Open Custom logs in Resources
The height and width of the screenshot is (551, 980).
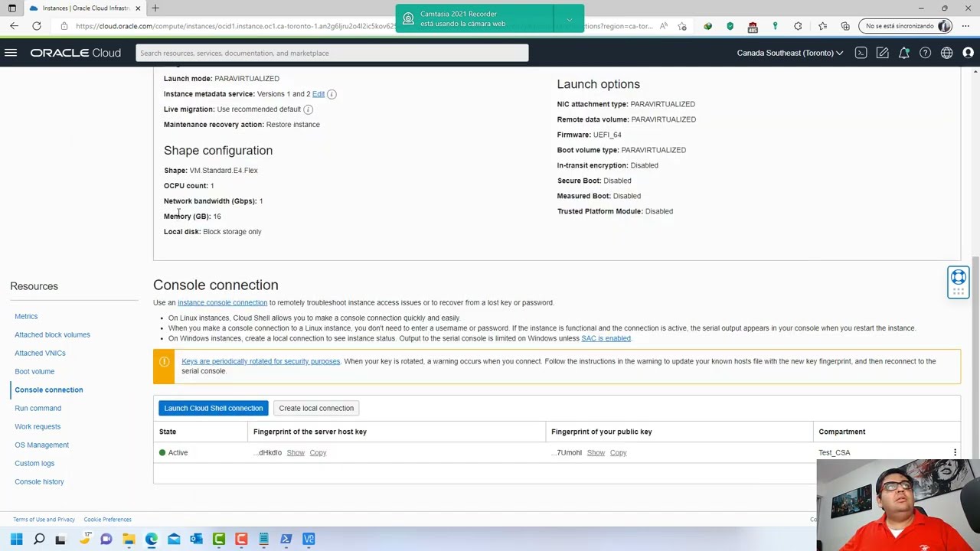(x=34, y=463)
